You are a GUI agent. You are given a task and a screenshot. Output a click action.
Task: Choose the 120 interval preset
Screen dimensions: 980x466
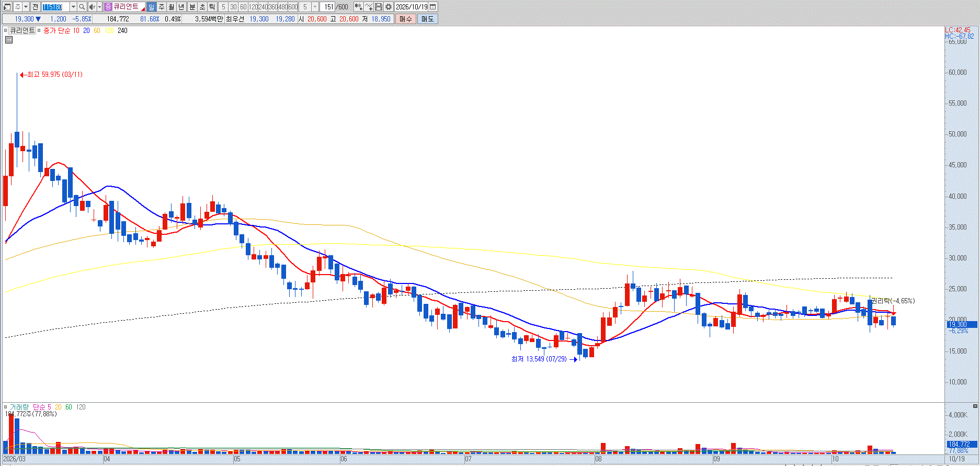253,7
